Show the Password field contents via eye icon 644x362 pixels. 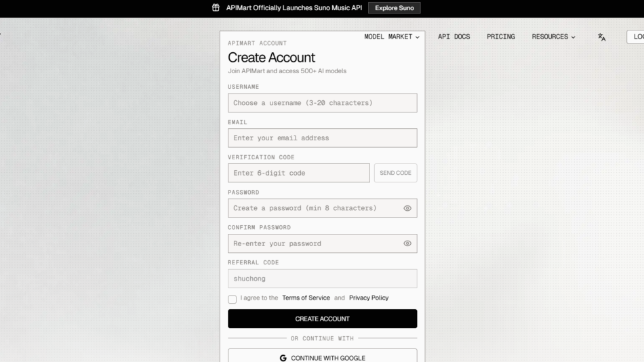(407, 208)
